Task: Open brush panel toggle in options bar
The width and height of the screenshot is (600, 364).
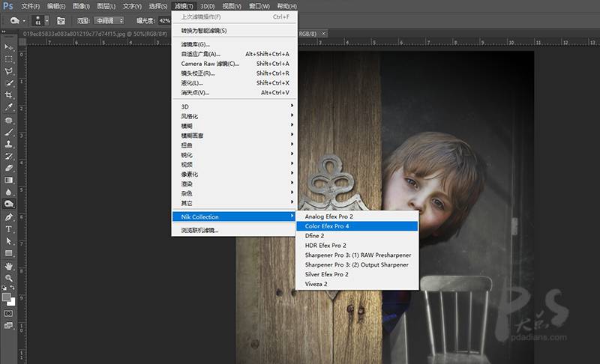Action: (61, 21)
